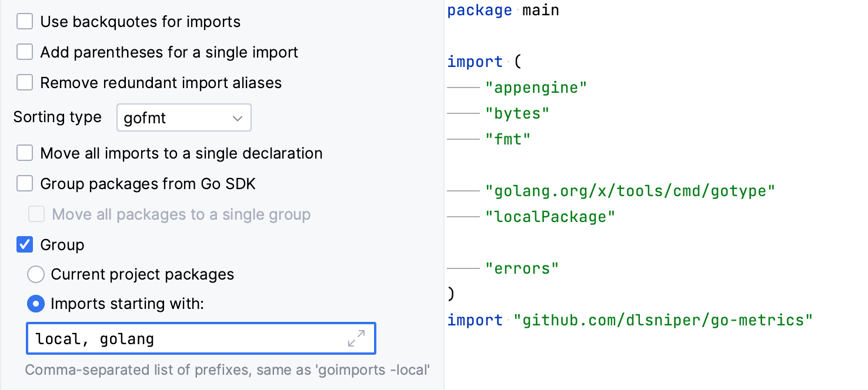Click the expand icon in the prefixes field
868x390 pixels.
(x=356, y=338)
